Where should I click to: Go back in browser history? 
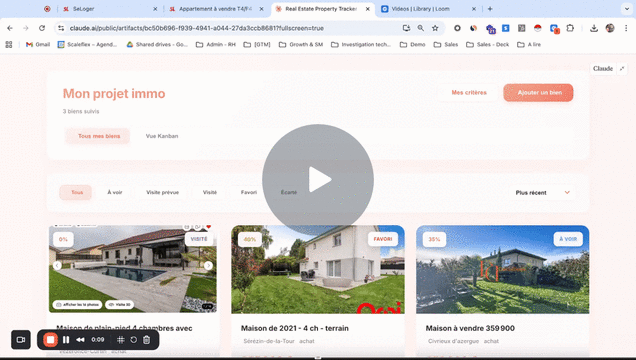pyautogui.click(x=10, y=28)
